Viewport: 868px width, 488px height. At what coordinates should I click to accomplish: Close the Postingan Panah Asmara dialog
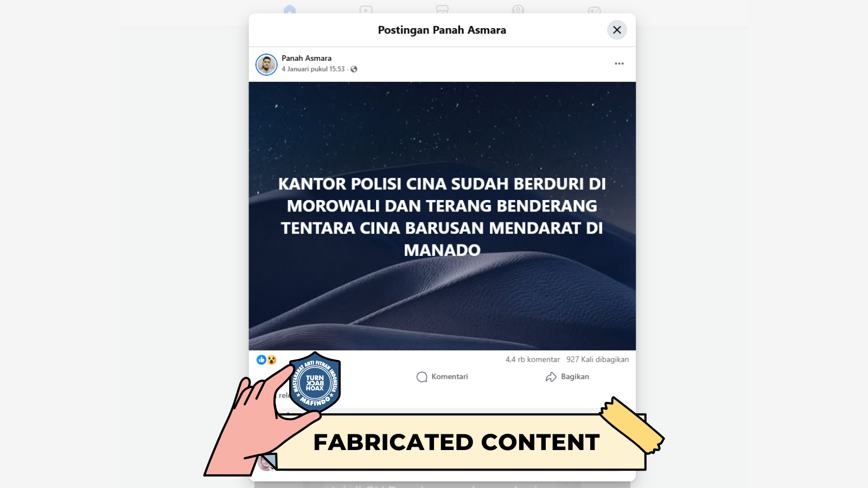617,30
